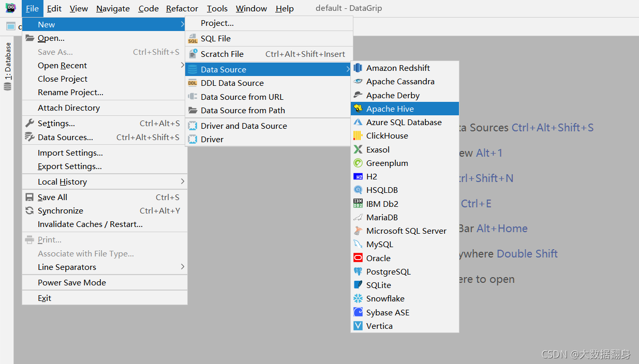Viewport: 639px width, 364px height.
Task: Open the Help menu
Action: pyautogui.click(x=285, y=8)
